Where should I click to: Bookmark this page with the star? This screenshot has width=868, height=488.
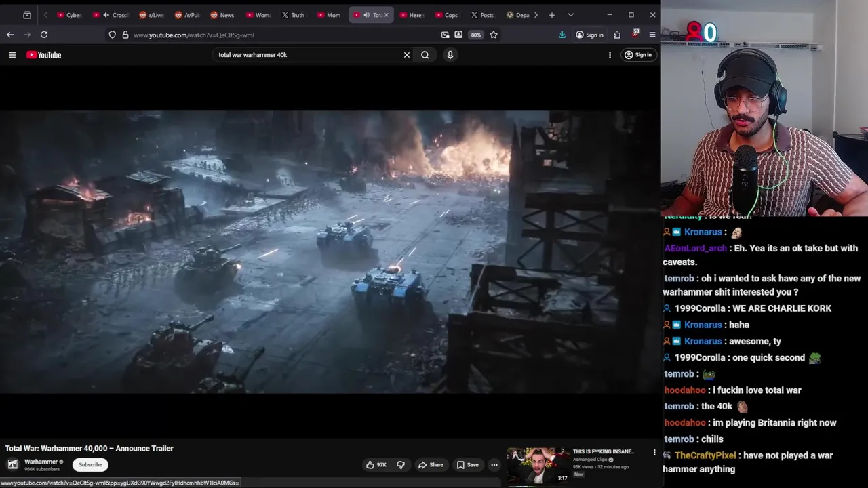[x=494, y=35]
